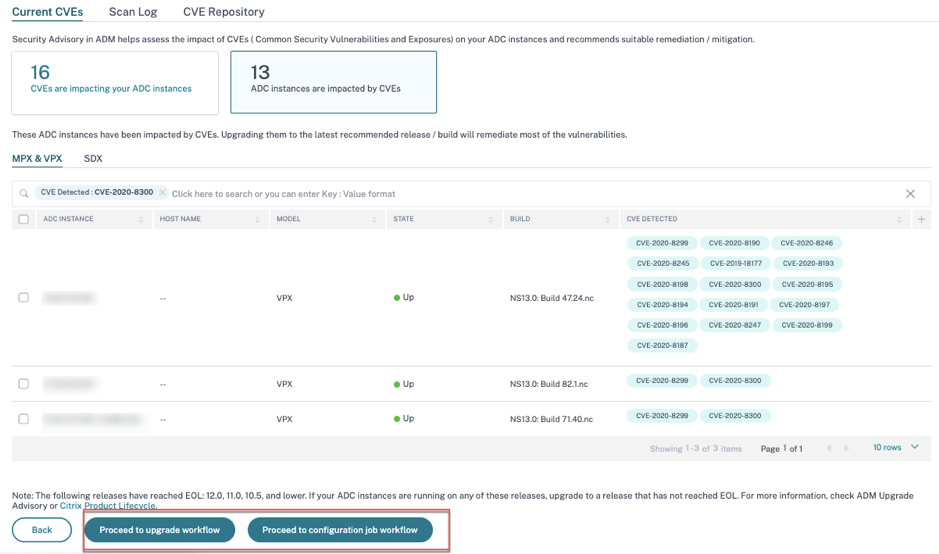Check the Build 71.40.nc instance row
This screenshot has width=939, height=554.
(23, 419)
